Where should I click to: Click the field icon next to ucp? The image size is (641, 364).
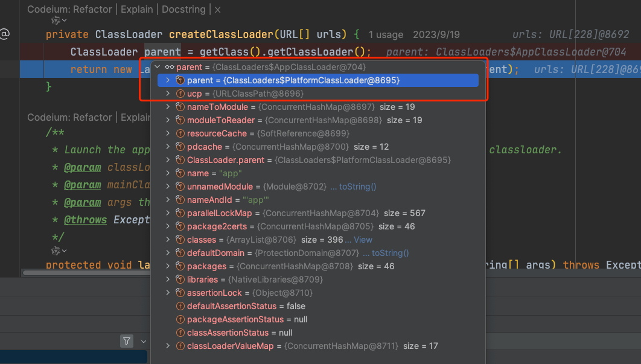pos(180,94)
